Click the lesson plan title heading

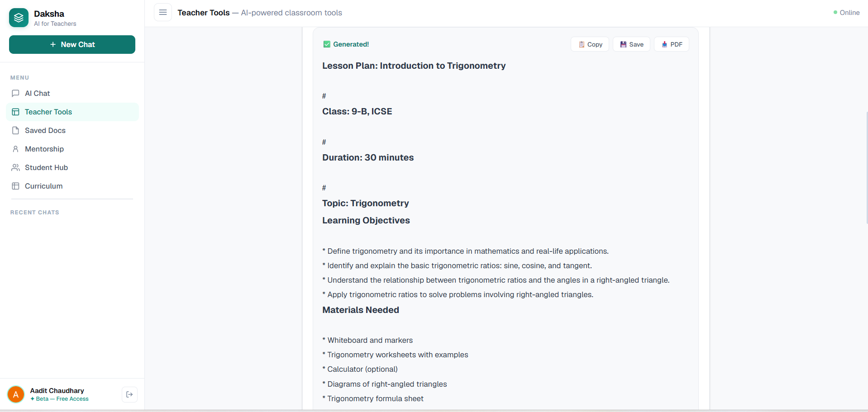pyautogui.click(x=414, y=66)
